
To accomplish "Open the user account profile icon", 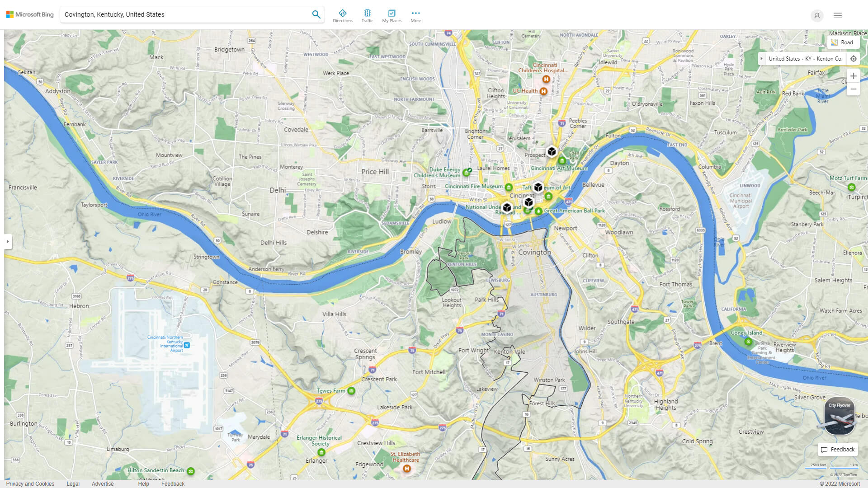I will click(x=817, y=16).
